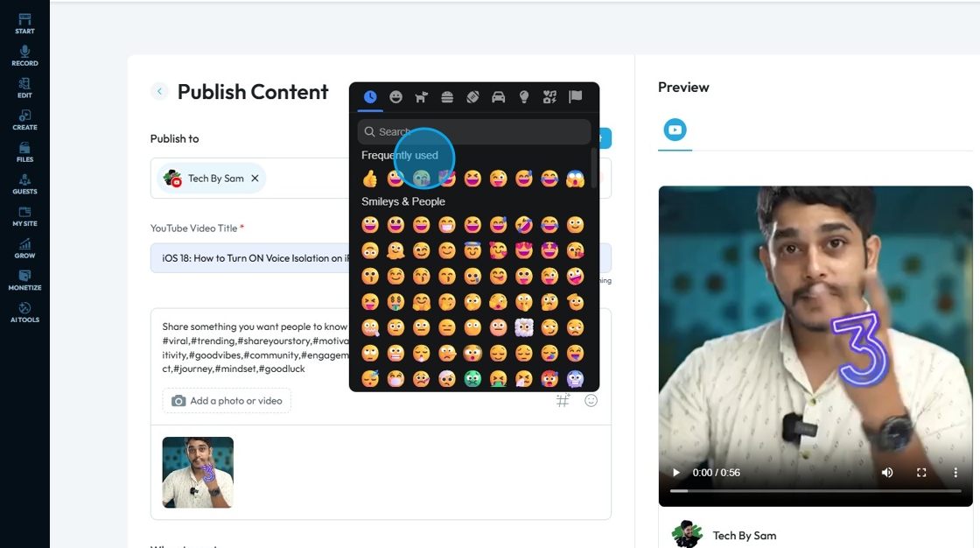Open the Monetize section in sidebar
The width and height of the screenshot is (980, 548).
pos(25,279)
